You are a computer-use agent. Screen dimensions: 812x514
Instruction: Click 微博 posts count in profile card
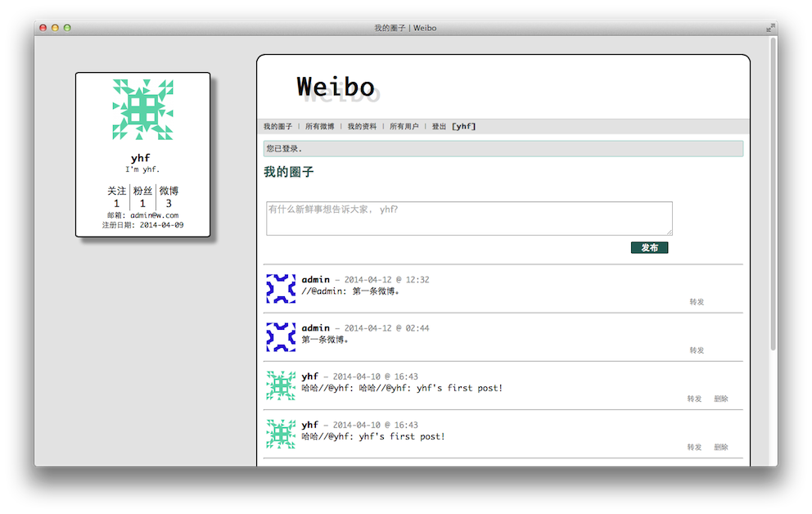[169, 197]
